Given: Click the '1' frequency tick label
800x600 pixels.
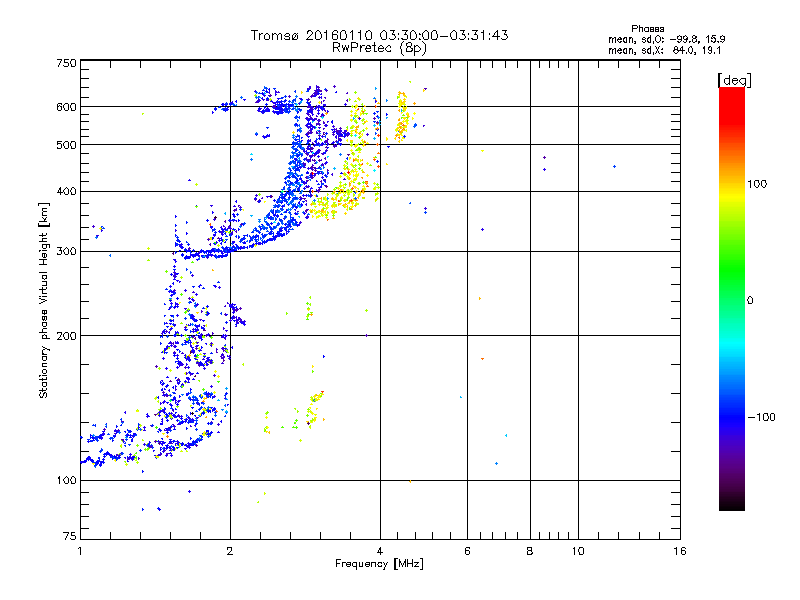Looking at the screenshot, I should (x=80, y=551).
